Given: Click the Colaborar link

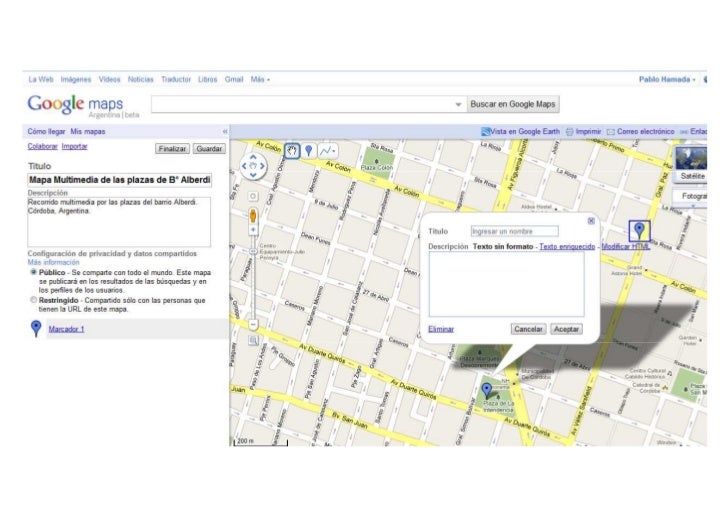Looking at the screenshot, I should point(42,146).
